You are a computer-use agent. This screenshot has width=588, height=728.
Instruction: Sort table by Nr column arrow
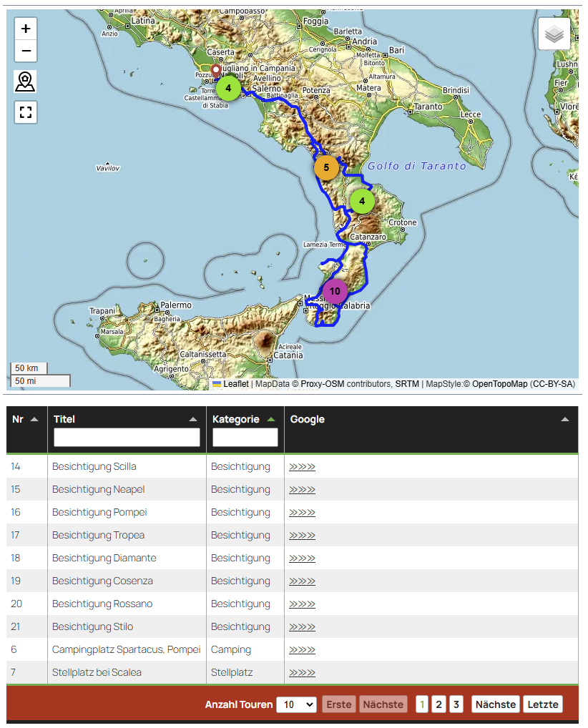(x=34, y=419)
